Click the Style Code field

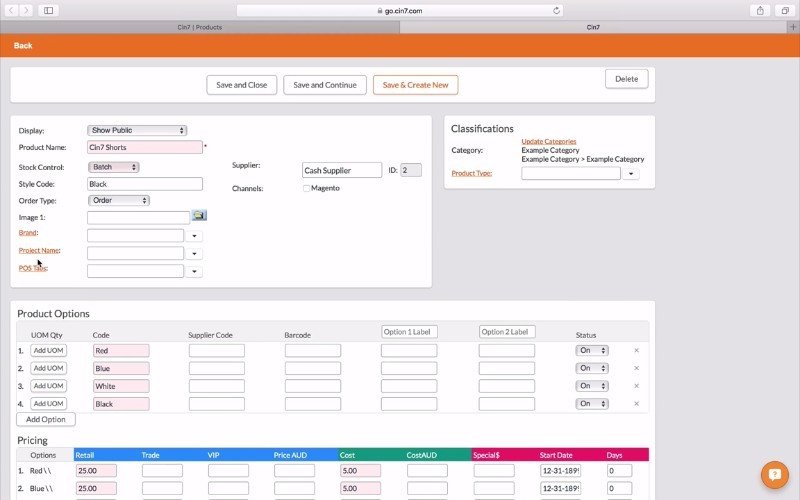145,184
